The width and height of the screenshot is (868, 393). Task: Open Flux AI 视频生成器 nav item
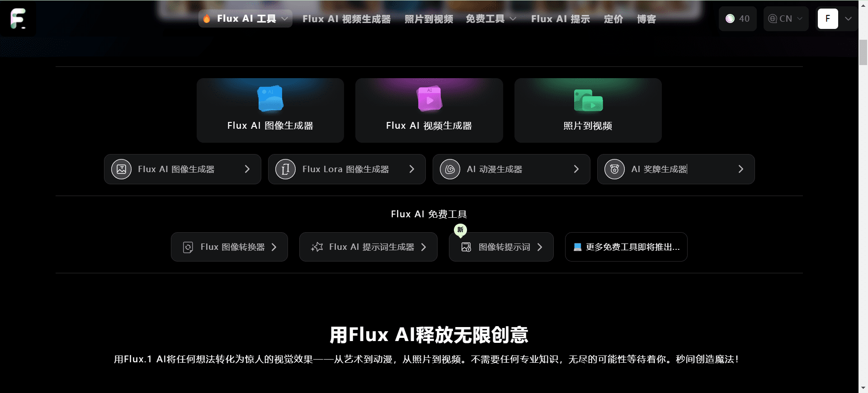347,19
